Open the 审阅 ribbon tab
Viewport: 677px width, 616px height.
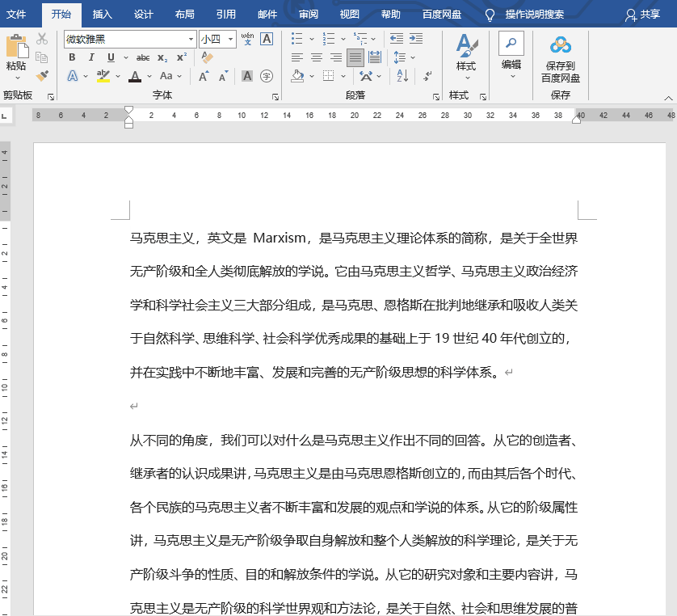coord(308,14)
